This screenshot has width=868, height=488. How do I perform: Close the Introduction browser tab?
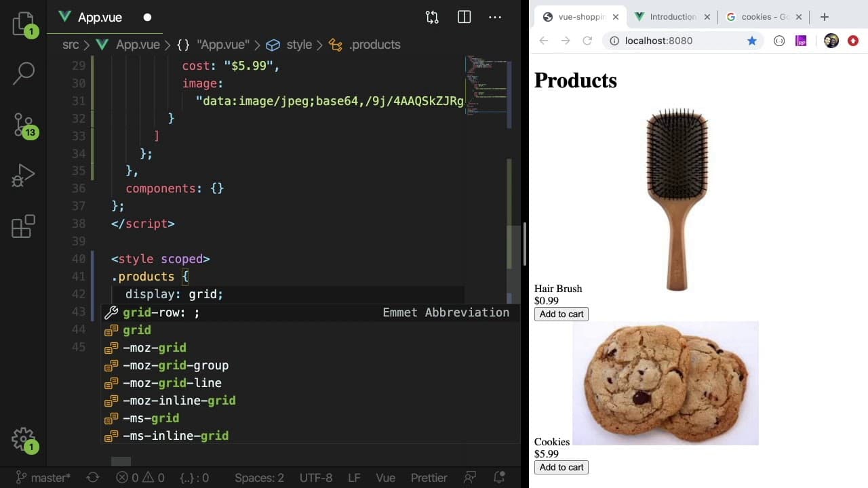(x=707, y=17)
